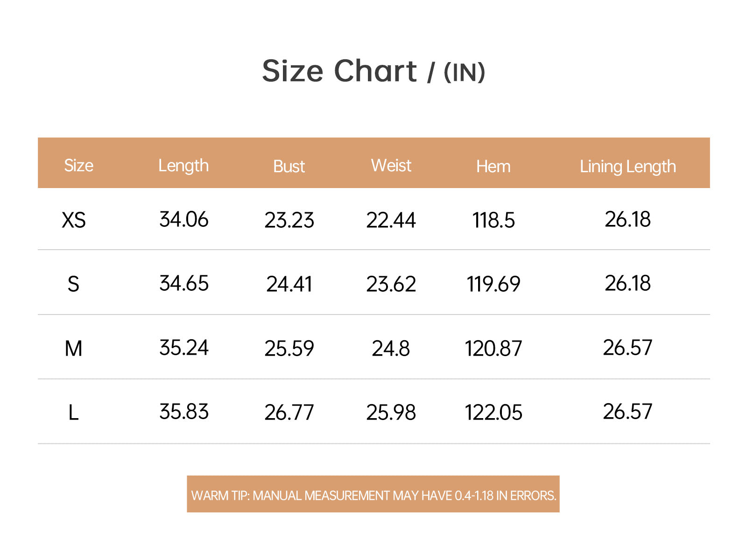Click the Bust column header
Image resolution: width=747 pixels, height=560 pixels.
pos(289,167)
